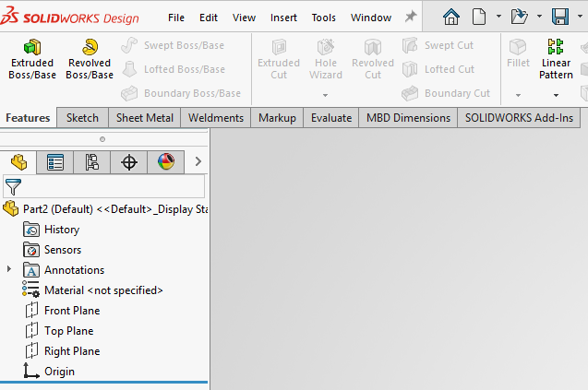Select the Boundary Cut command
Image resolution: width=588 pixels, height=390 pixels.
[446, 93]
